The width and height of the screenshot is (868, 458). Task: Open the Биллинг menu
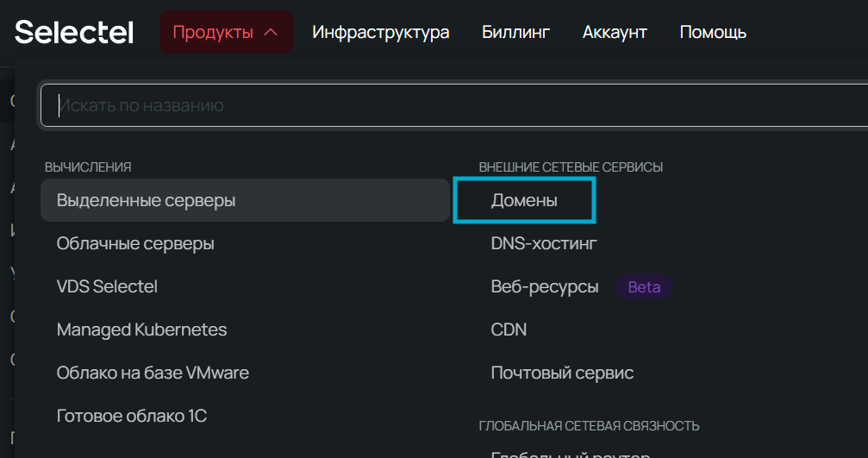point(516,32)
